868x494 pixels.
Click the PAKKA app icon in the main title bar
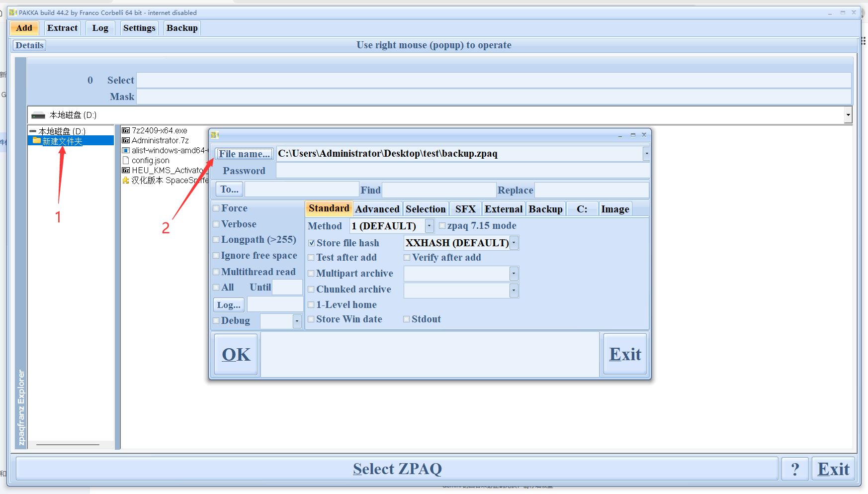[x=13, y=12]
